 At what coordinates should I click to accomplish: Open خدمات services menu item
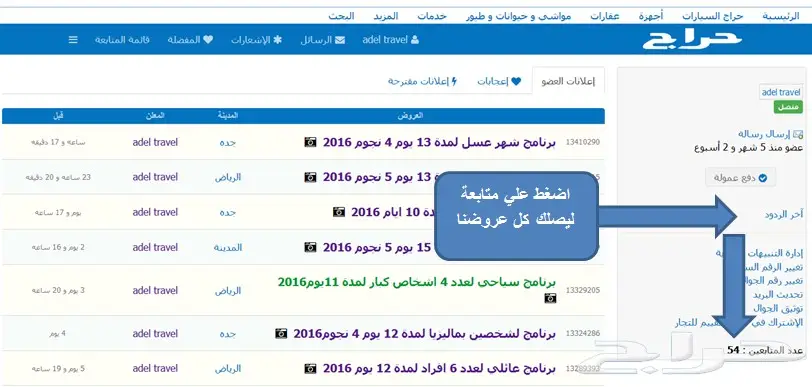click(x=431, y=16)
